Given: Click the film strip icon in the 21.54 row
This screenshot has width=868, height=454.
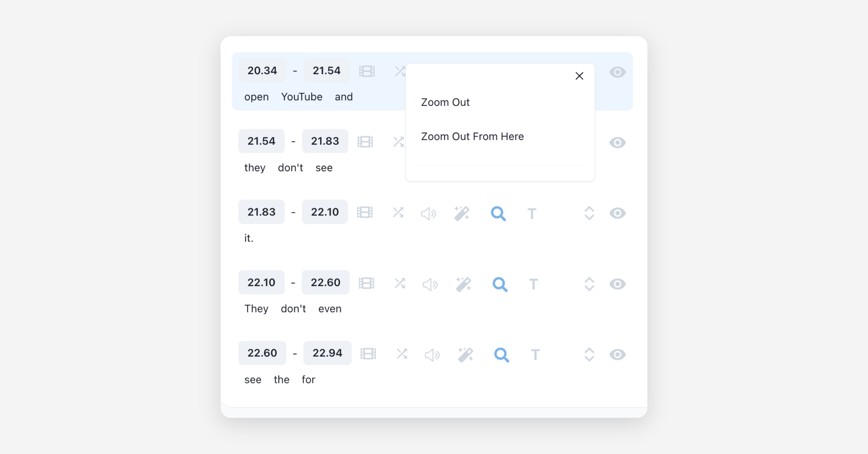Looking at the screenshot, I should [365, 142].
